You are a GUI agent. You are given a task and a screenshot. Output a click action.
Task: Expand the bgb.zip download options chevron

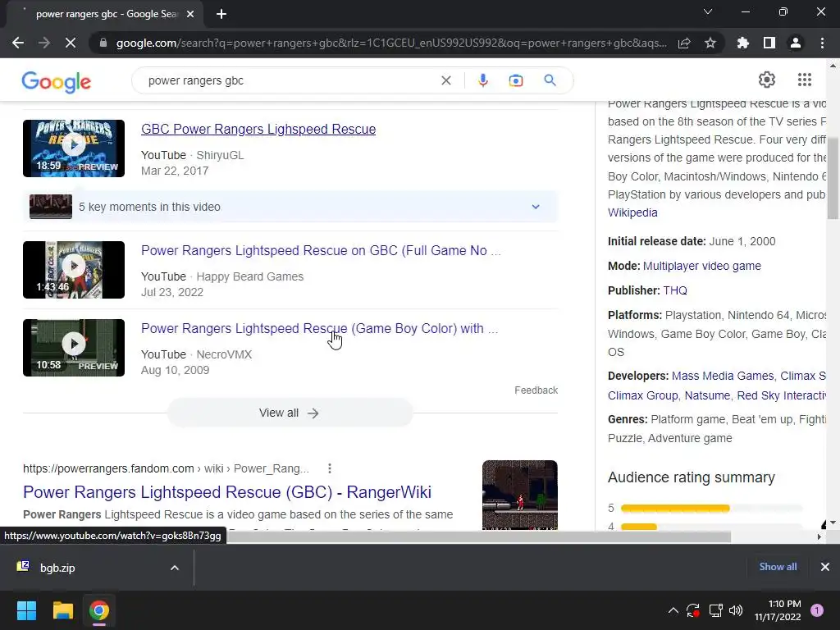(x=174, y=568)
